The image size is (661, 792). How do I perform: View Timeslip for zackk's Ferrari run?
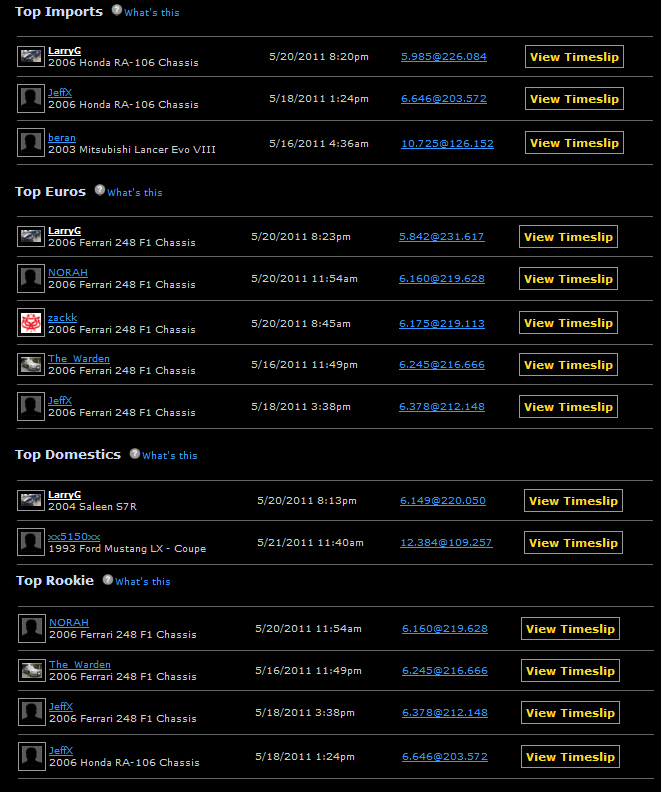567,323
